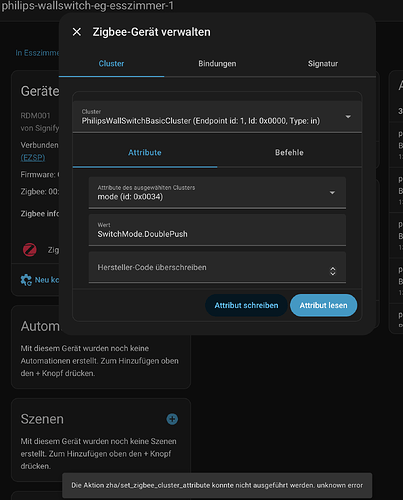
Task: Close the Zigbee-Gerät verwalten dialog
Action: coord(77,32)
